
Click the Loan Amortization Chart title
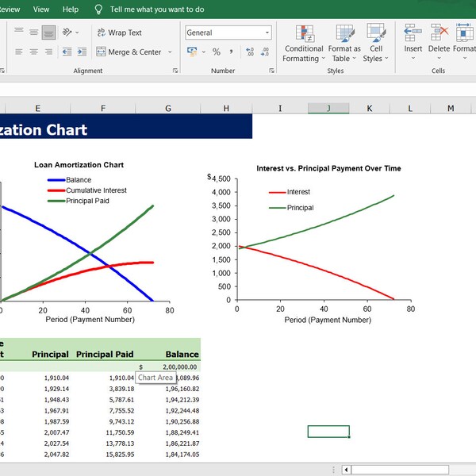[x=79, y=165]
